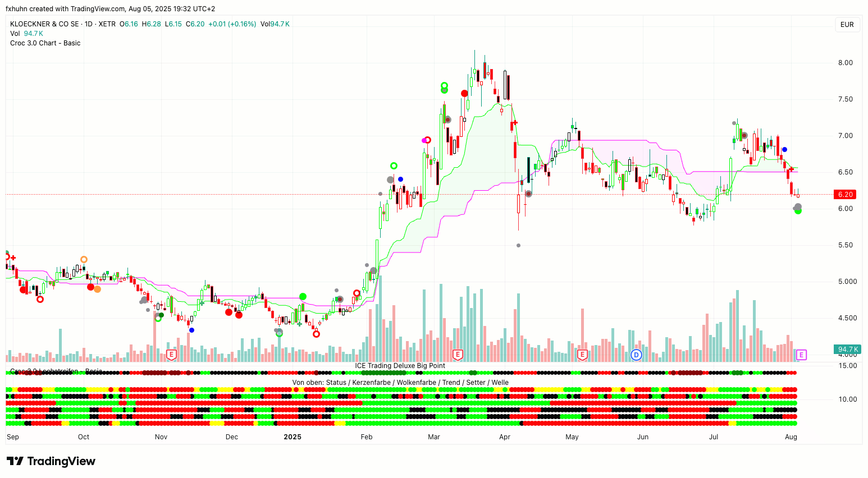The height and width of the screenshot is (478, 868).
Task: Click the 2025 year label on time axis
Action: click(292, 437)
